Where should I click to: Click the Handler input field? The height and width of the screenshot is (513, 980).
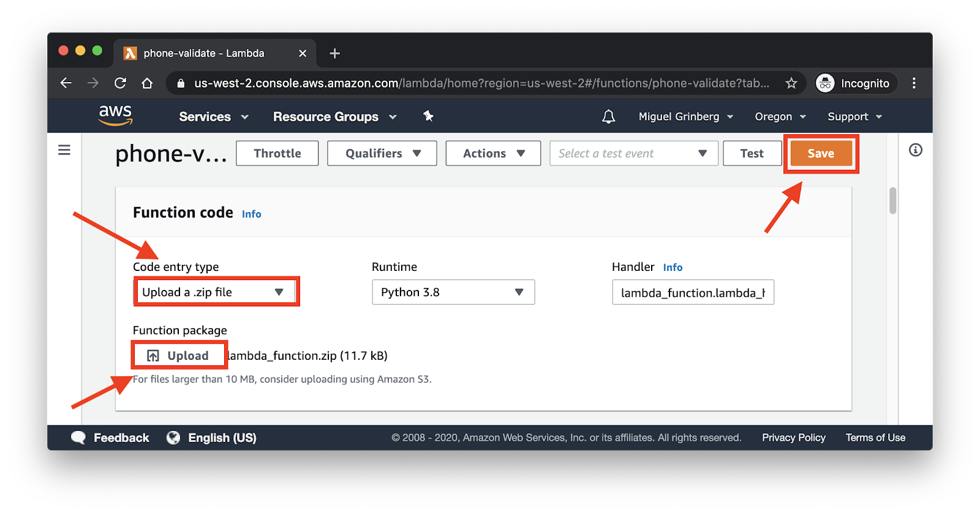tap(693, 292)
